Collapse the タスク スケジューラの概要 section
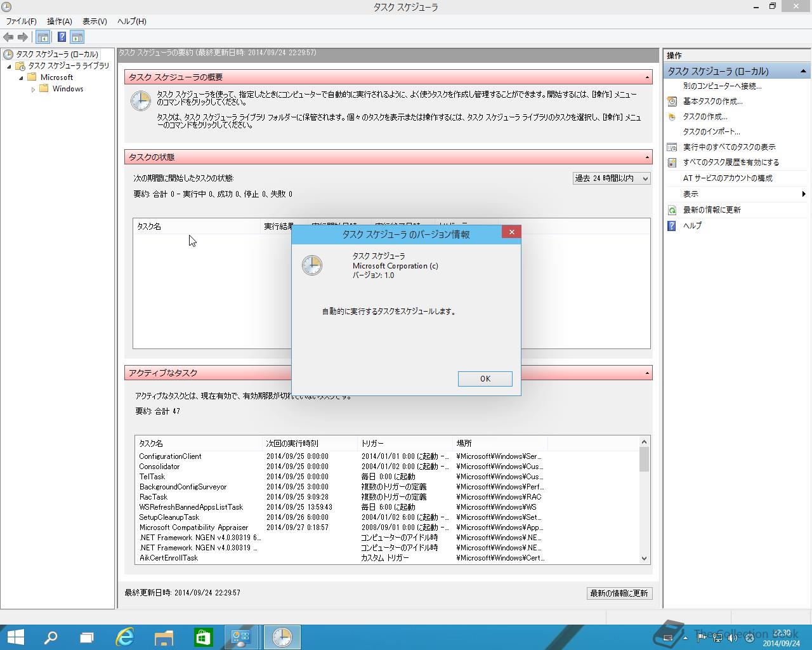The width and height of the screenshot is (812, 650). pos(647,77)
